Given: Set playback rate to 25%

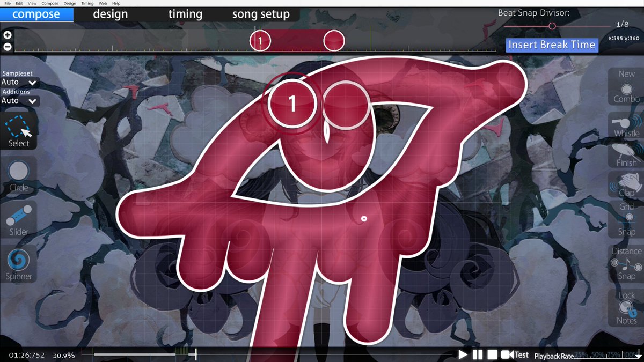Looking at the screenshot, I should [581, 355].
